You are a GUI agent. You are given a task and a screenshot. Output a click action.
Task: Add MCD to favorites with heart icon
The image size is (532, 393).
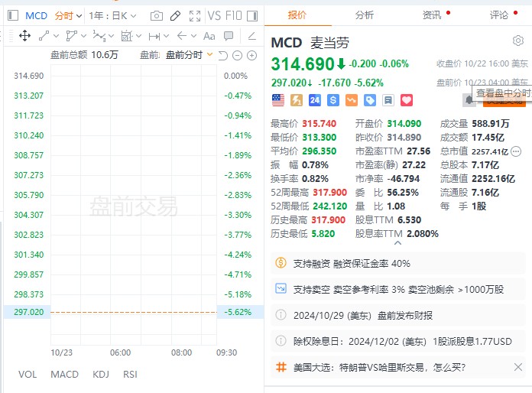click(407, 100)
